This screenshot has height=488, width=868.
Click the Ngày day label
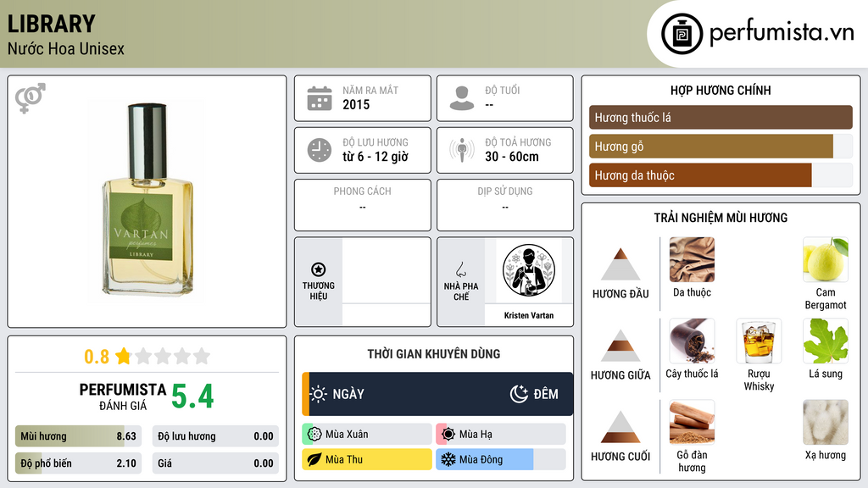348,394
